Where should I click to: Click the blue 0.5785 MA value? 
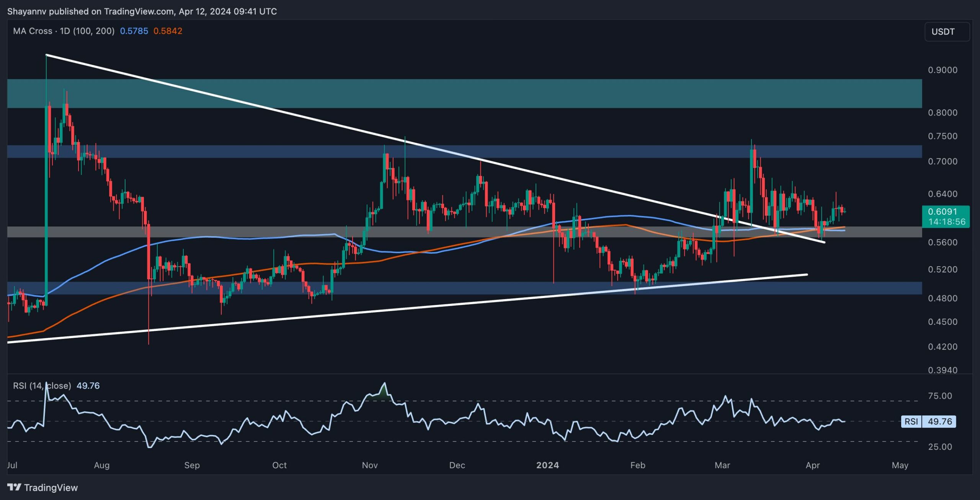(134, 31)
